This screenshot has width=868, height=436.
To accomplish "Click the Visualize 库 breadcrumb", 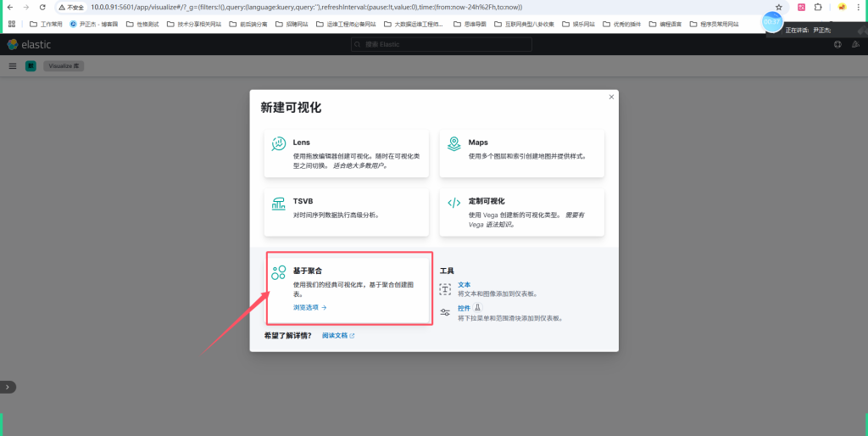I will point(64,65).
